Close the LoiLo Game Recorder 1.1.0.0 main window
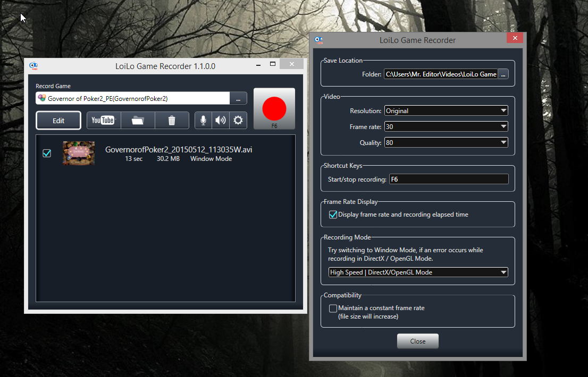This screenshot has width=588, height=377. tap(292, 64)
